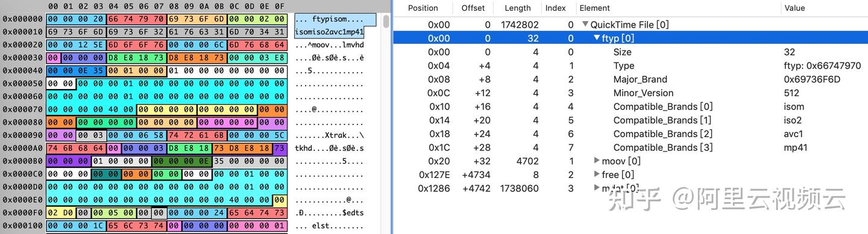Select the Compatible_Brands [2] avc1 row
The height and width of the screenshot is (234, 868).
pyautogui.click(x=630, y=134)
